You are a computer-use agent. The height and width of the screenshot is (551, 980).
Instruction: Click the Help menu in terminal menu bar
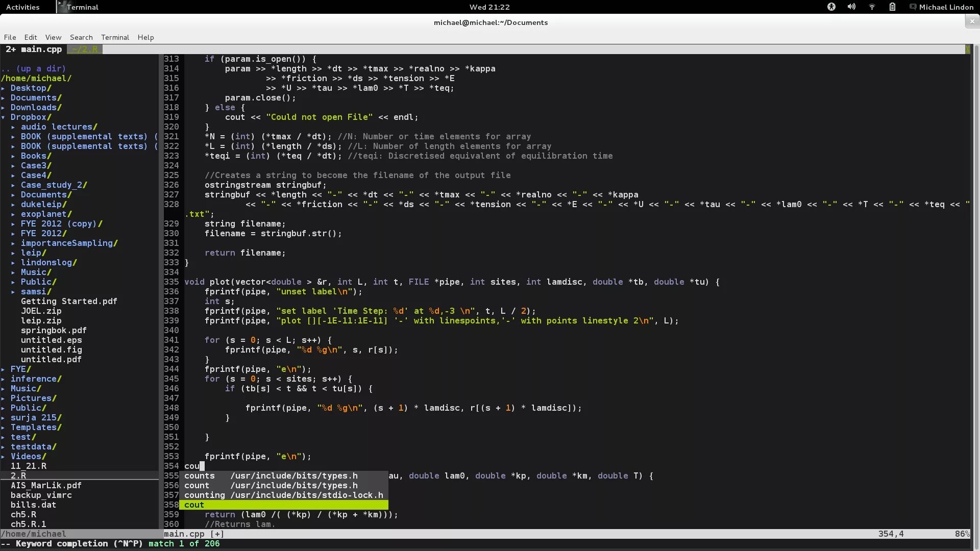tap(145, 37)
